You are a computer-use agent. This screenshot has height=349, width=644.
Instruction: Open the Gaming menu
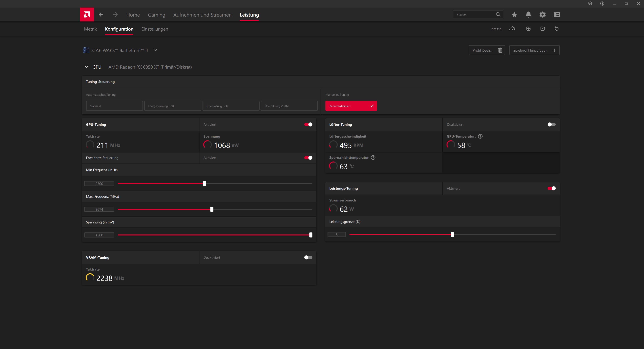click(156, 15)
